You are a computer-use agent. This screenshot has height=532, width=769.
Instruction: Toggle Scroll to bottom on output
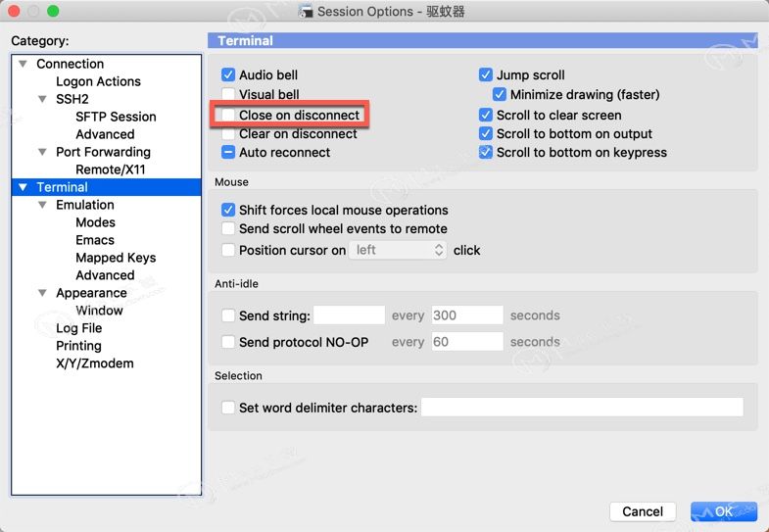pyautogui.click(x=486, y=133)
